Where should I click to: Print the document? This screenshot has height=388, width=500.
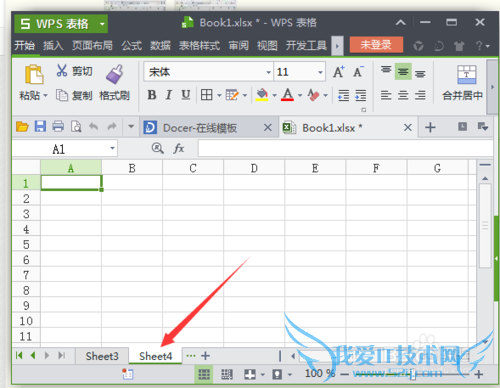(x=58, y=127)
